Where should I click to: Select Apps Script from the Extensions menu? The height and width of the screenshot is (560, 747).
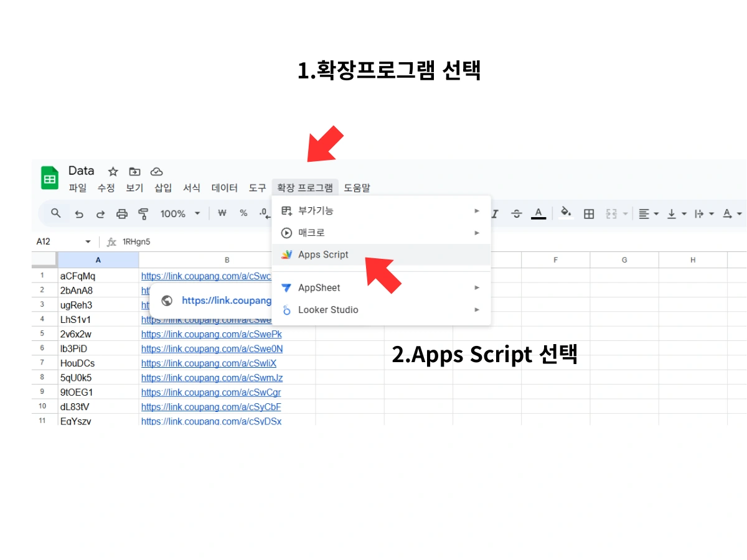pos(323,254)
